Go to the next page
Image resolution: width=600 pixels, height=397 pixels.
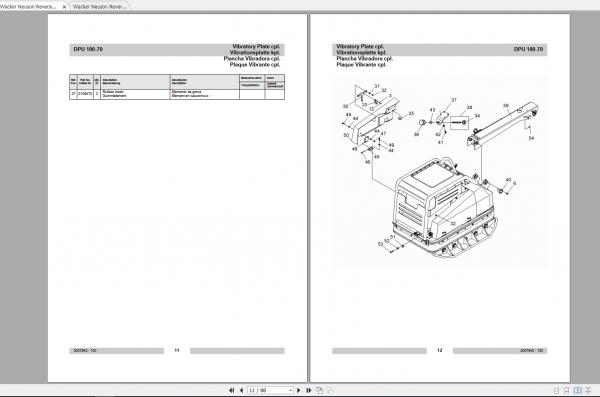click(x=299, y=390)
